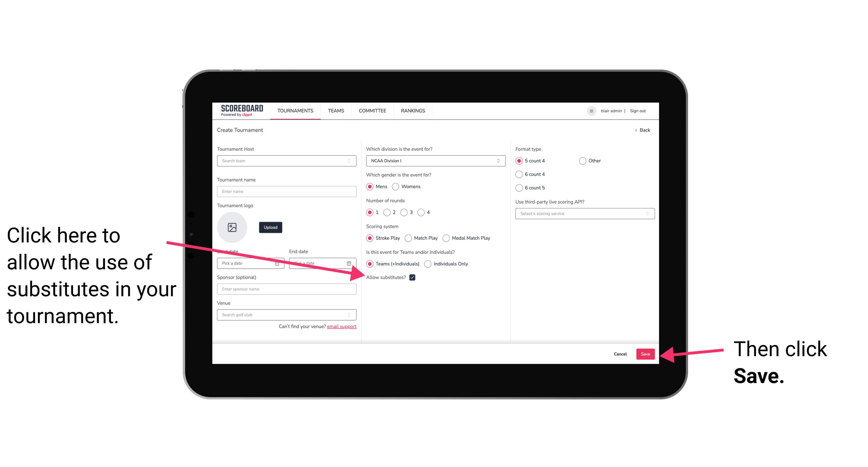Expand the scoring service dropdown
Screen dimensions: 868x467
click(584, 214)
